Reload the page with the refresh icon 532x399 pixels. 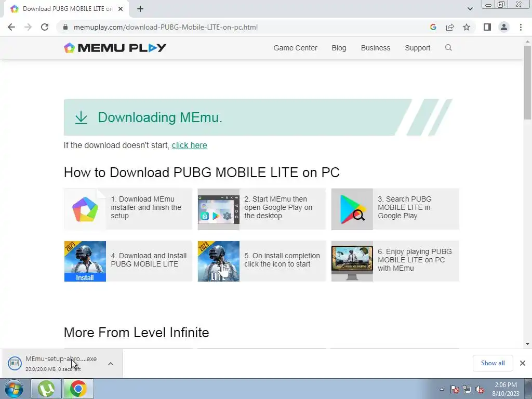click(x=45, y=27)
